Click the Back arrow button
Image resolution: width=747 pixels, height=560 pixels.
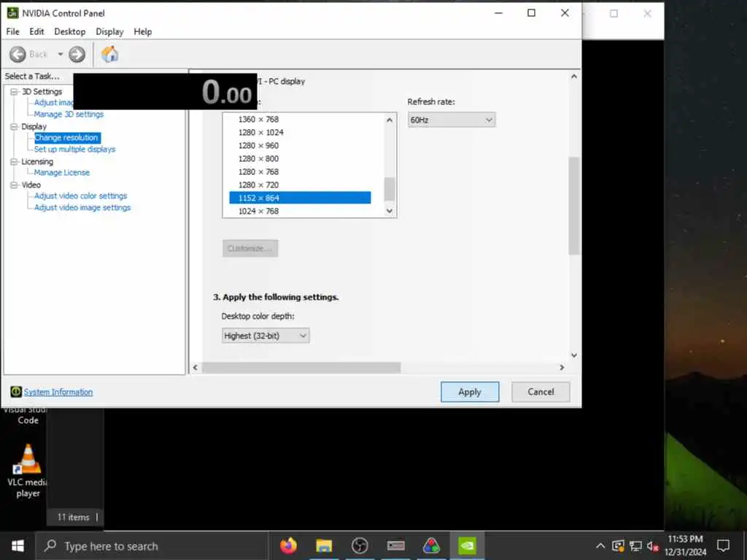pyautogui.click(x=18, y=54)
